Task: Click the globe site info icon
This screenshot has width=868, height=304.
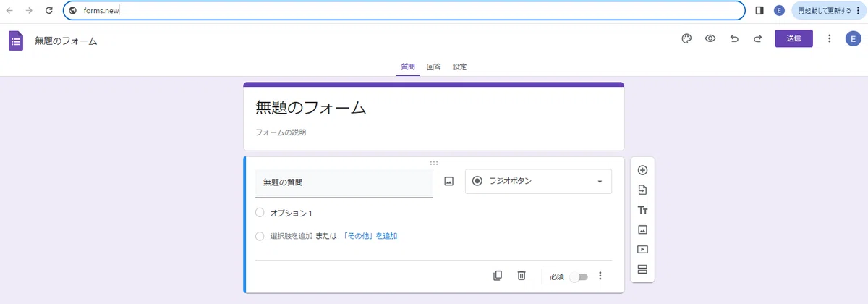Action: (73, 11)
